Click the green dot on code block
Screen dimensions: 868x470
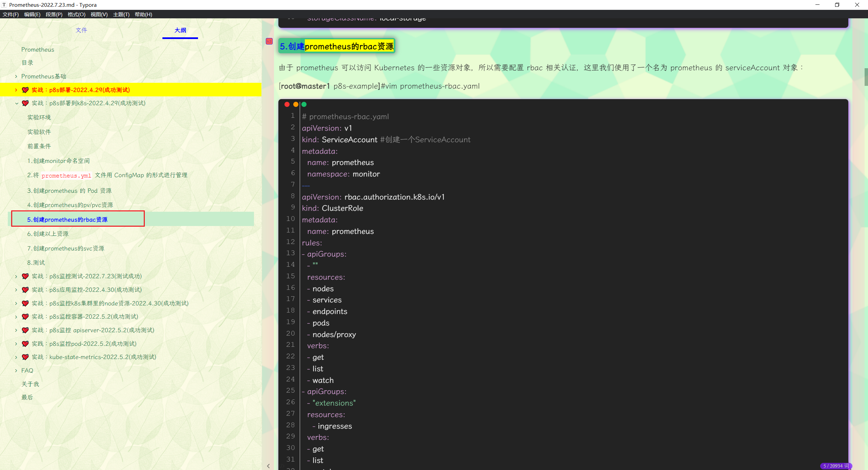(304, 105)
